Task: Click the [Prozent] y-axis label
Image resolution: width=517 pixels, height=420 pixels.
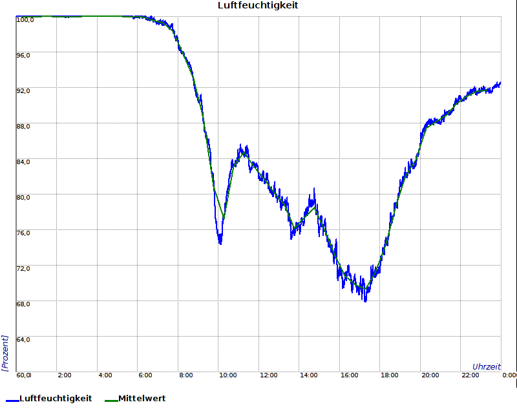Action: coord(5,353)
